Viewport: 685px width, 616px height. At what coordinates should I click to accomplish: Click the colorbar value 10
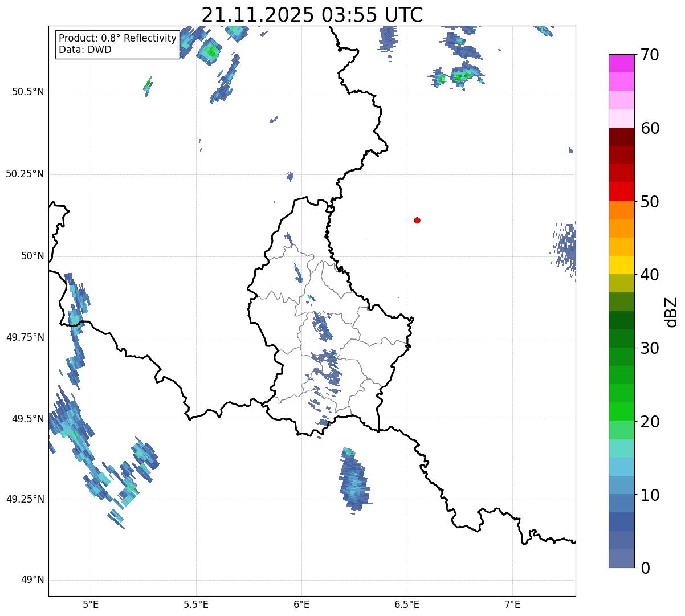pos(650,495)
